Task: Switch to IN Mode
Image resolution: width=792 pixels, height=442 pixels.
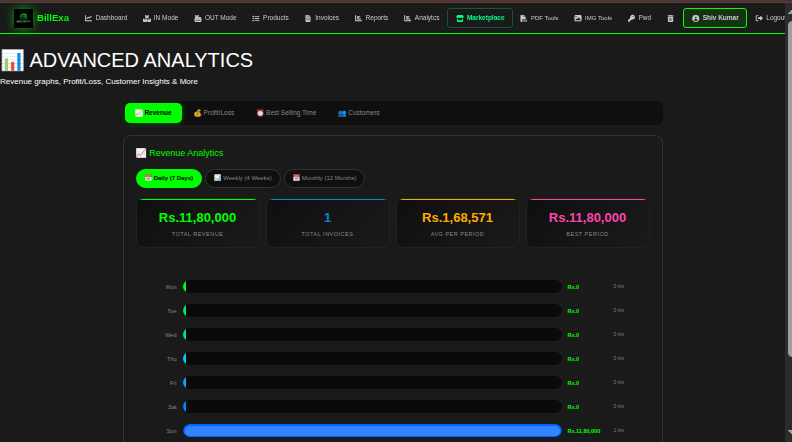Action: coord(161,18)
